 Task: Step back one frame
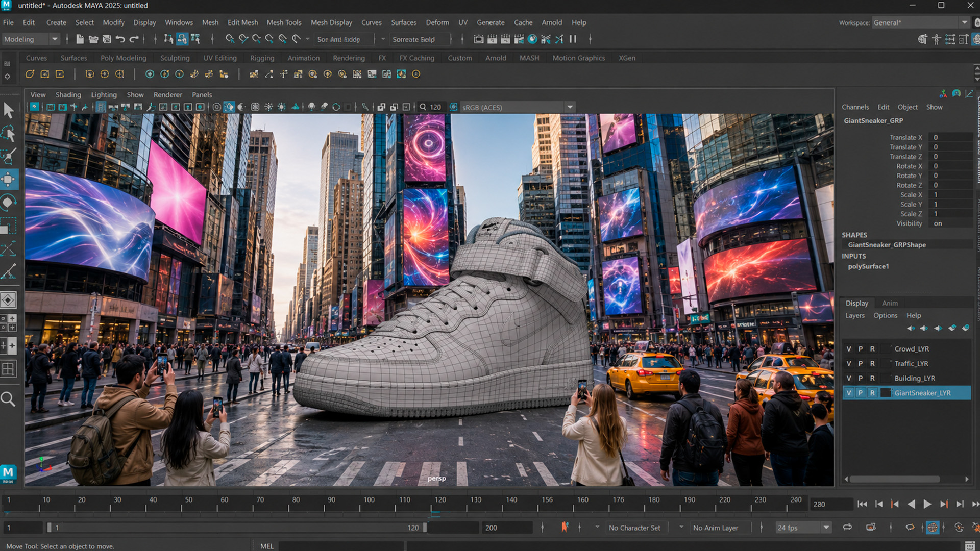tap(879, 504)
